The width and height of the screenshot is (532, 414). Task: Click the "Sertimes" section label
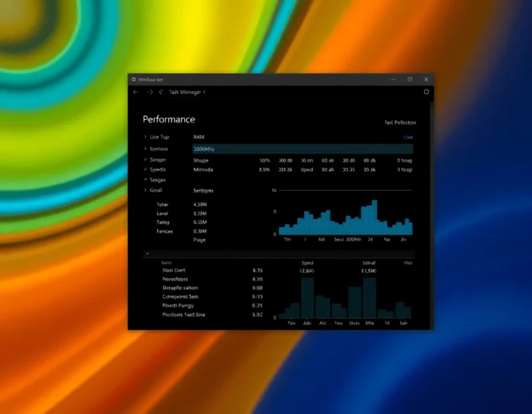(x=203, y=191)
